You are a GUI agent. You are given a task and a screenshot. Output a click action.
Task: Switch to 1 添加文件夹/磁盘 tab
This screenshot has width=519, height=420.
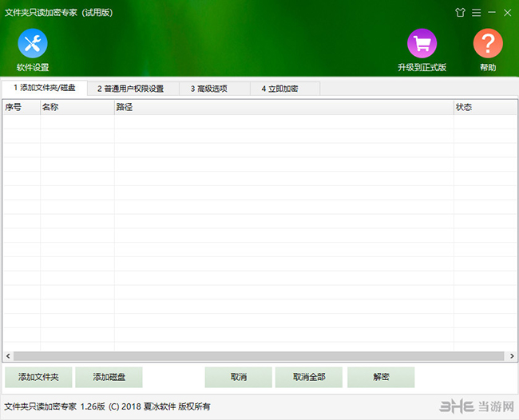click(45, 88)
